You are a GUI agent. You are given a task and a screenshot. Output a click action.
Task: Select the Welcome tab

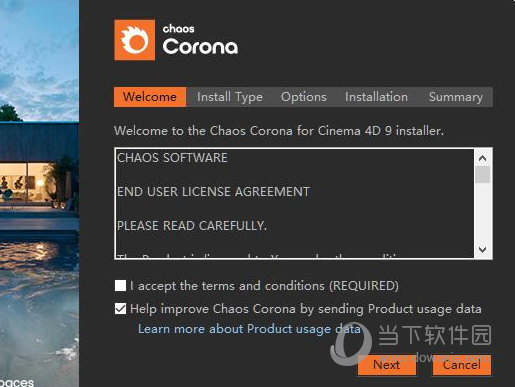coord(150,97)
